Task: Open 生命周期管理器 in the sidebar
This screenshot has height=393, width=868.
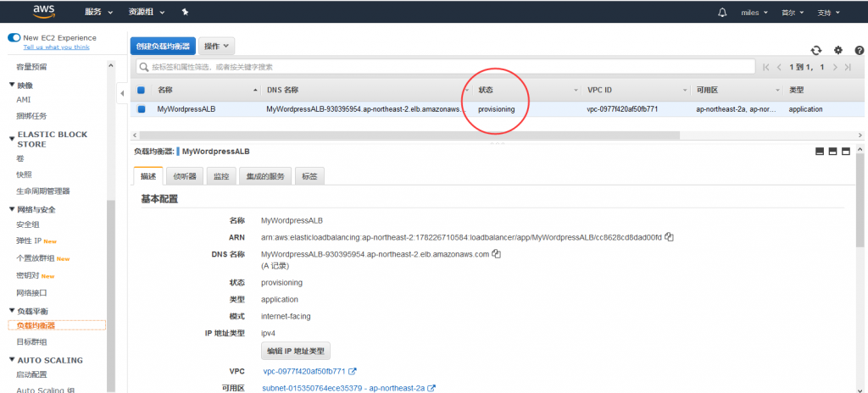Action: 43,191
